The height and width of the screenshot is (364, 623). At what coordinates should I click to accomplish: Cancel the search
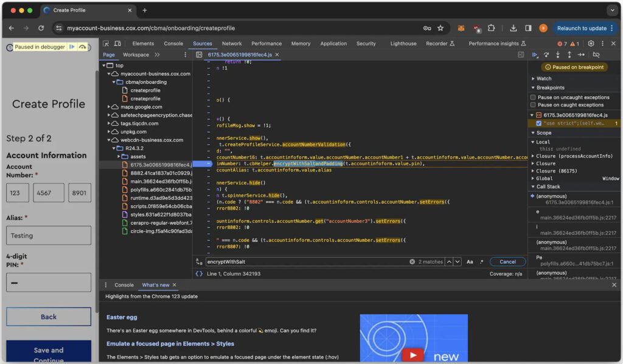point(507,262)
